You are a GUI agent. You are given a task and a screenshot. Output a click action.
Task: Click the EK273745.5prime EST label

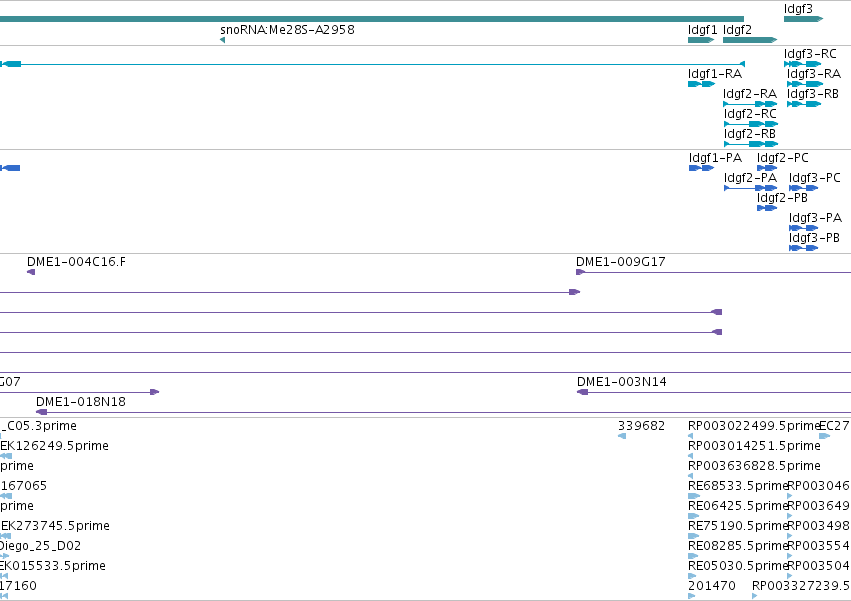pyautogui.click(x=55, y=526)
